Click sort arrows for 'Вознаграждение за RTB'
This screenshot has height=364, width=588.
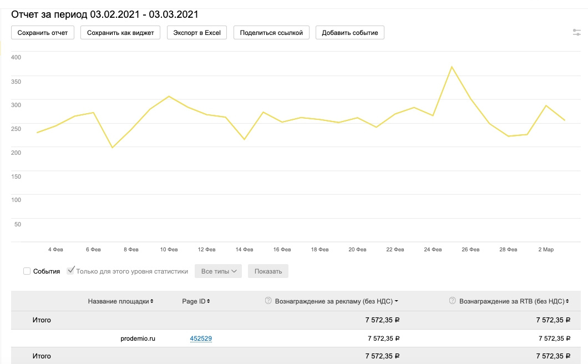pos(567,301)
